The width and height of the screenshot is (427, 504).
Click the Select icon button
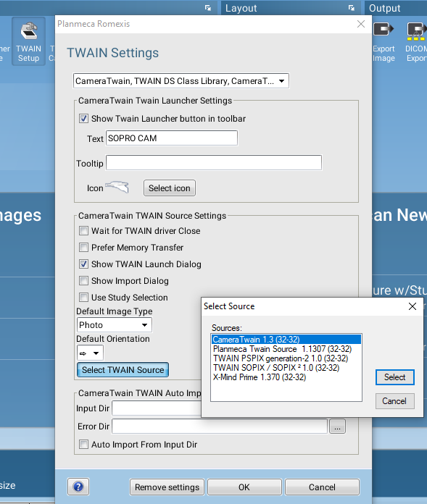(169, 188)
